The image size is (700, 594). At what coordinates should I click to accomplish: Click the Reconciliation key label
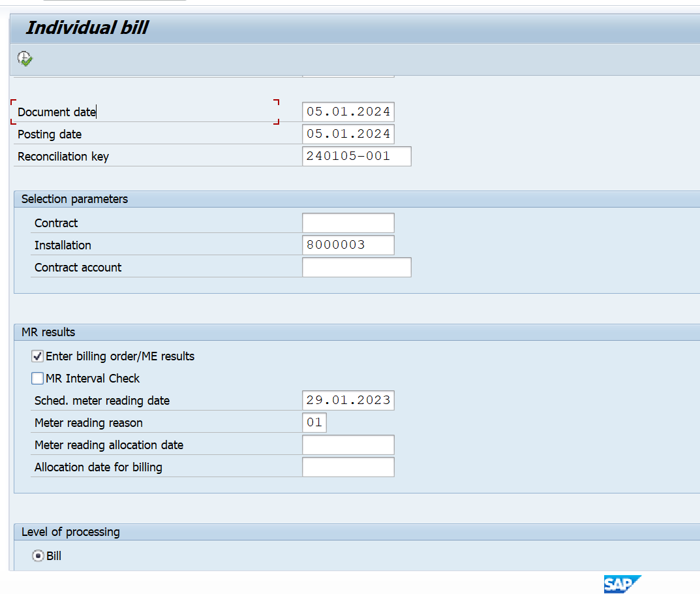[63, 157]
